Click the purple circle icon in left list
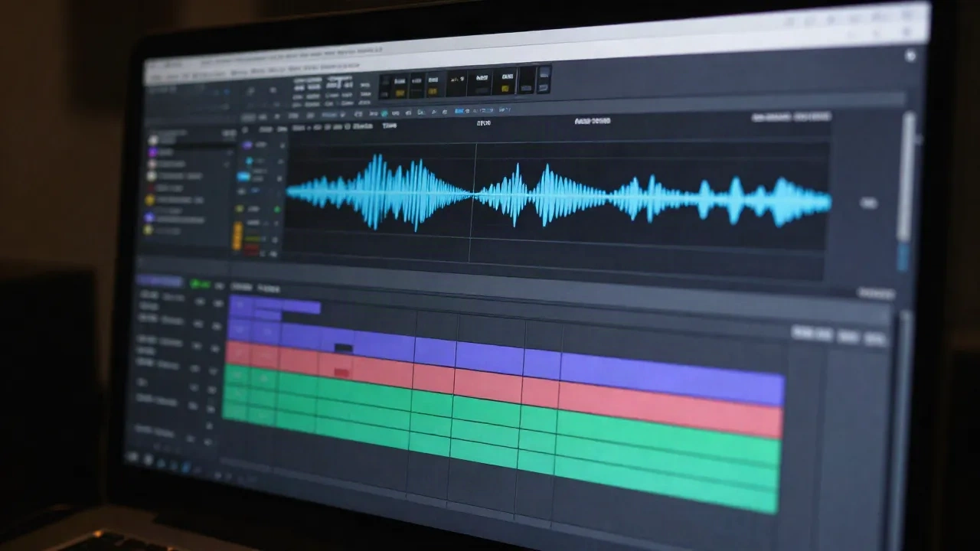The image size is (980, 551). click(x=152, y=152)
